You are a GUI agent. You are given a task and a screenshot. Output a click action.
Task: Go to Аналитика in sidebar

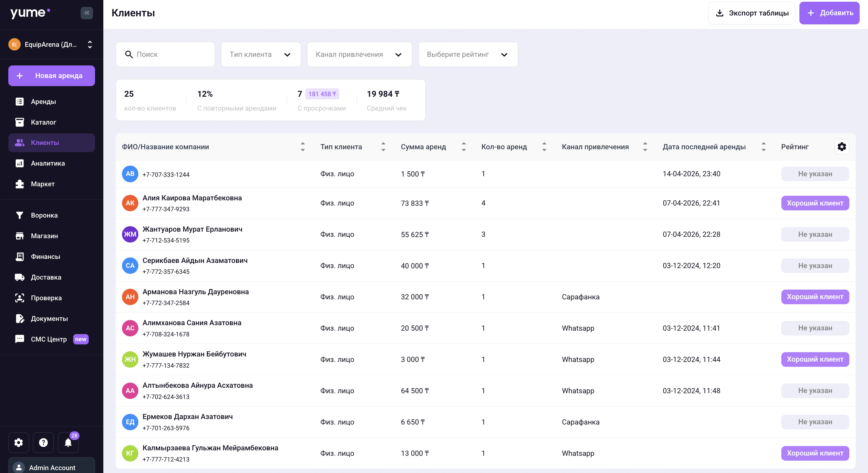pyautogui.click(x=48, y=163)
